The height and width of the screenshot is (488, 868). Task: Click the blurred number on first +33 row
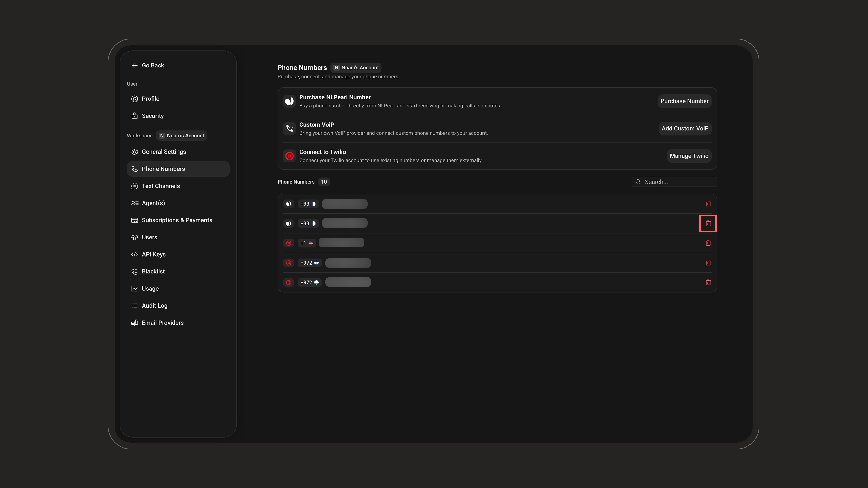(344, 204)
